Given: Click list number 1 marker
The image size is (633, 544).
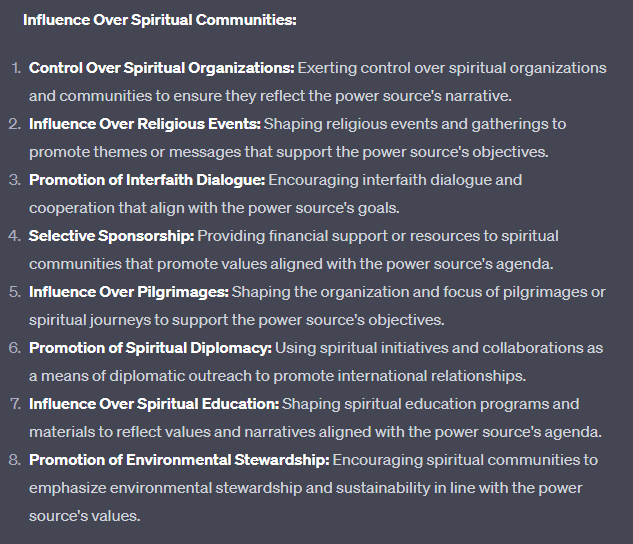Looking at the screenshot, I should pyautogui.click(x=15, y=68).
